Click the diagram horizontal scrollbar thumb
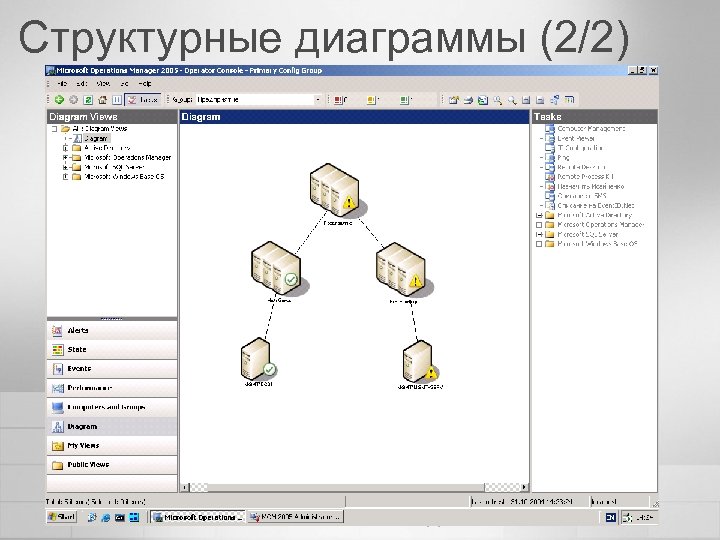 point(345,487)
